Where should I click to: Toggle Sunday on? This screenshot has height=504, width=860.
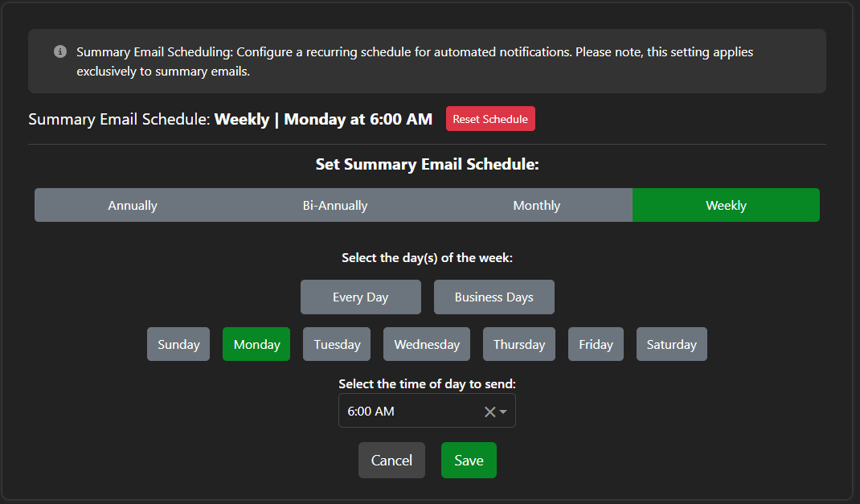(x=178, y=344)
